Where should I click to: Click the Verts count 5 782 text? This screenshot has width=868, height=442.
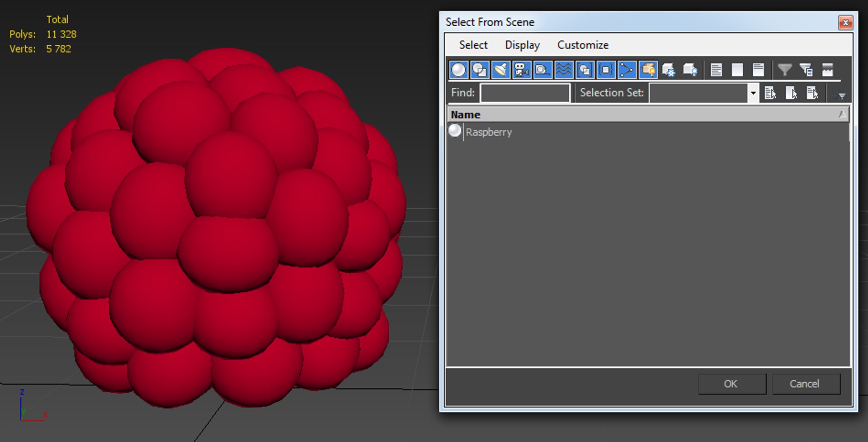pos(59,49)
